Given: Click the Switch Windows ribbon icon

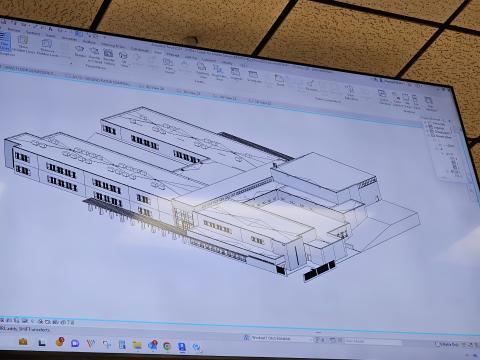Looking at the screenshot, I should click(384, 97).
